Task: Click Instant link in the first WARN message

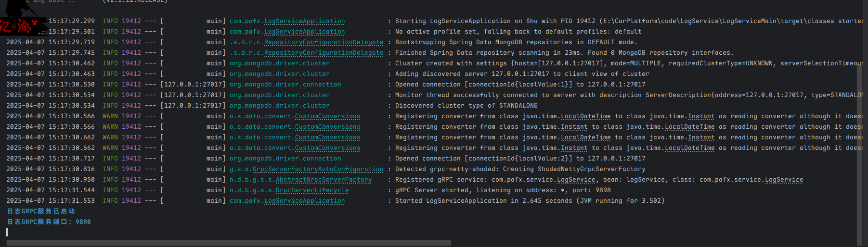Action: tap(701, 116)
